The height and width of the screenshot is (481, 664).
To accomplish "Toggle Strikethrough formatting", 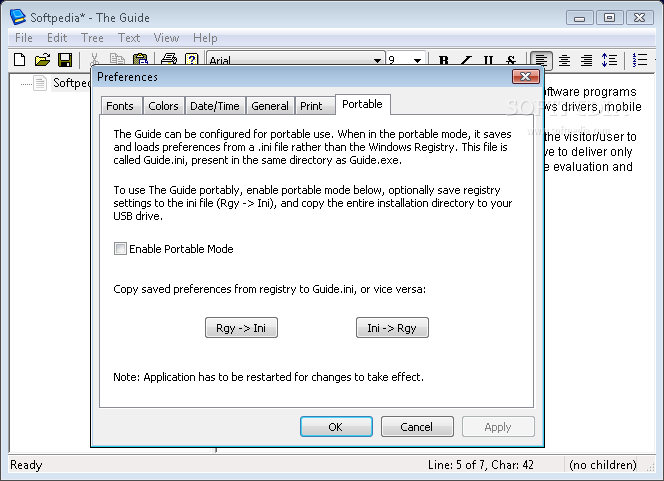I will coord(511,61).
